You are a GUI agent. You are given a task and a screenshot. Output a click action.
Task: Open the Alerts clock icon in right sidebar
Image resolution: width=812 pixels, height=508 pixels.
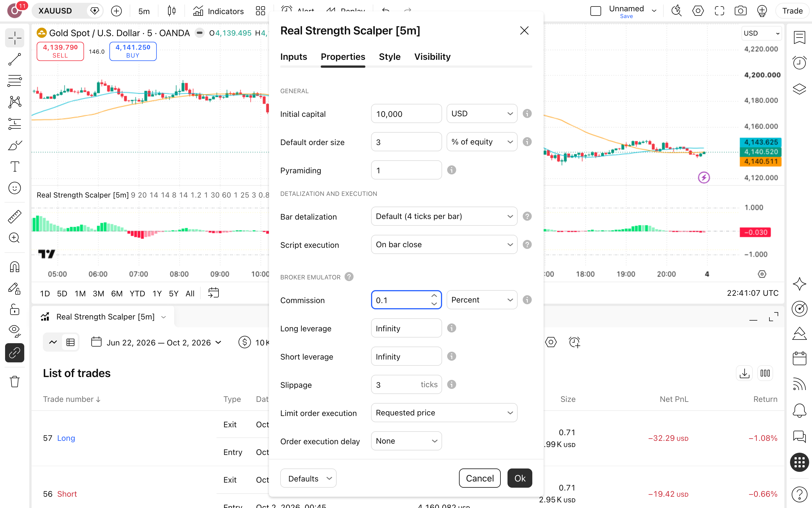(799, 62)
